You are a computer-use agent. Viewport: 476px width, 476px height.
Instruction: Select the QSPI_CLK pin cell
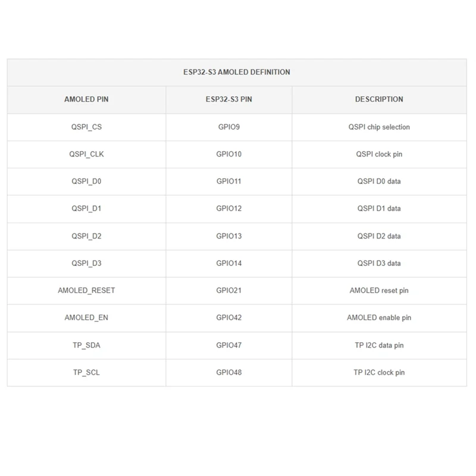pos(86,154)
